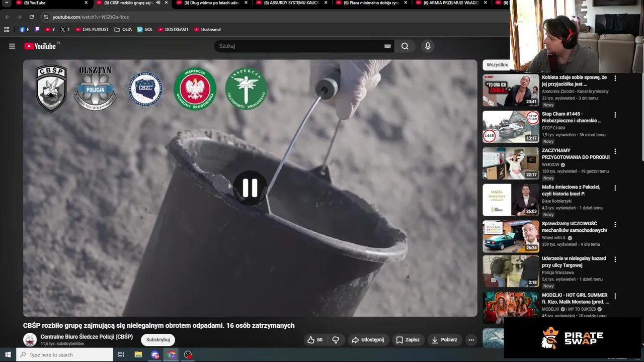Open the Windows Start menu
644x362 pixels.
tap(8, 355)
